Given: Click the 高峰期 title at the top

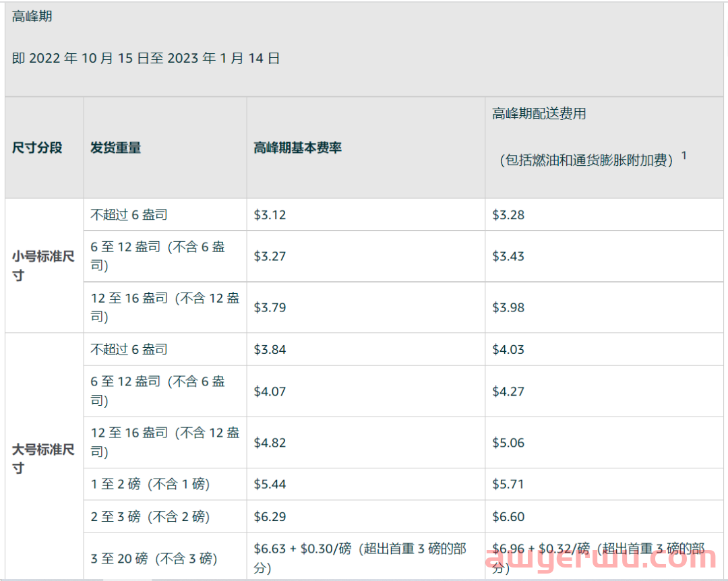Looking at the screenshot, I should pos(32,17).
